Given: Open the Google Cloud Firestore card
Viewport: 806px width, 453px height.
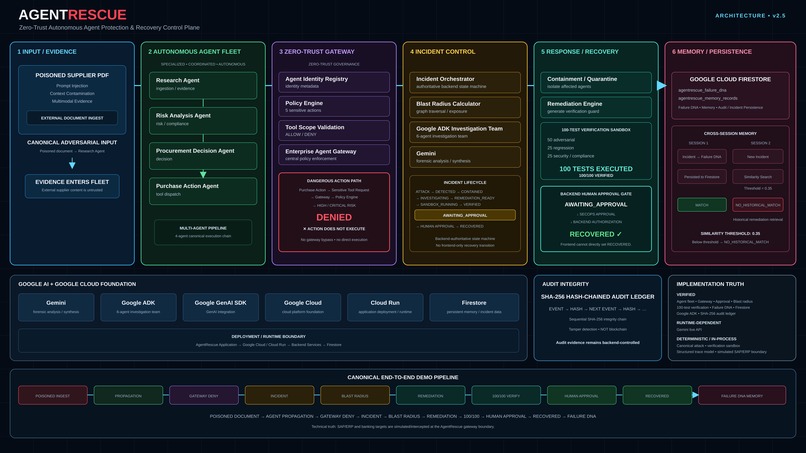Looking at the screenshot, I should 730,96.
